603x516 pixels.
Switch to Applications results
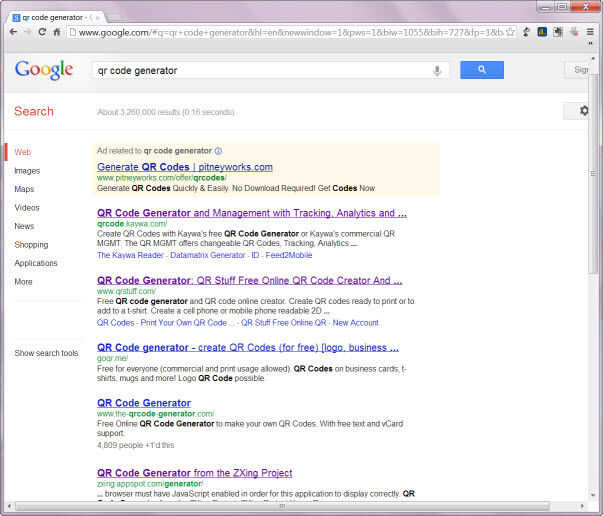pos(36,263)
